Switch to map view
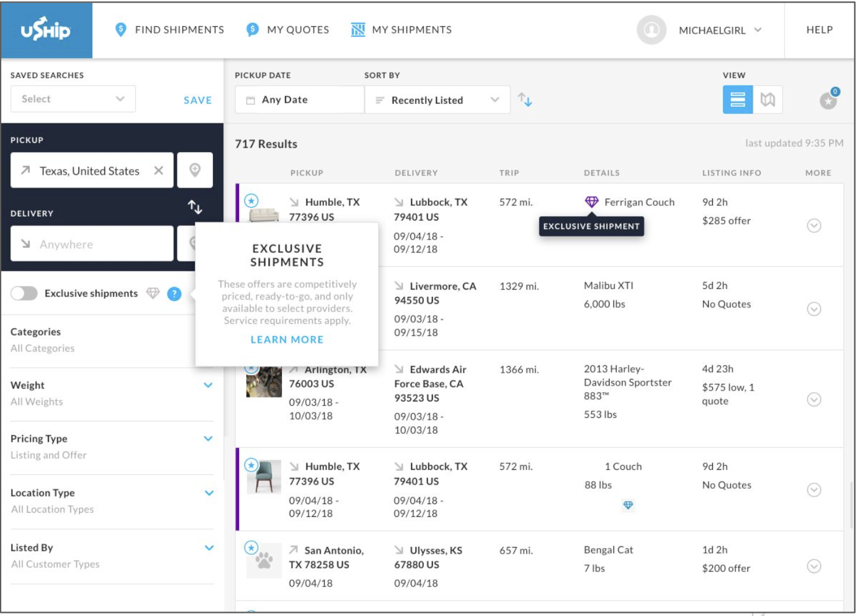Screen dimensions: 856x616 [767, 100]
